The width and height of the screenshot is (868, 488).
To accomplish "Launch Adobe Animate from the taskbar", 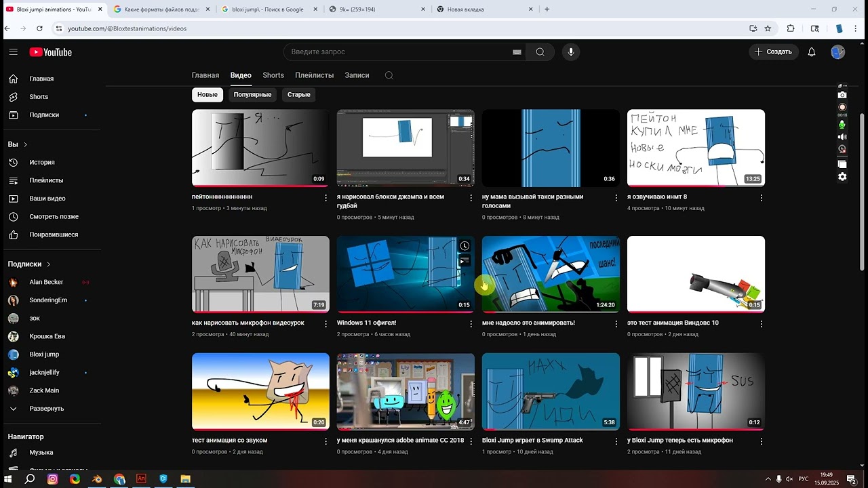I will point(141,479).
